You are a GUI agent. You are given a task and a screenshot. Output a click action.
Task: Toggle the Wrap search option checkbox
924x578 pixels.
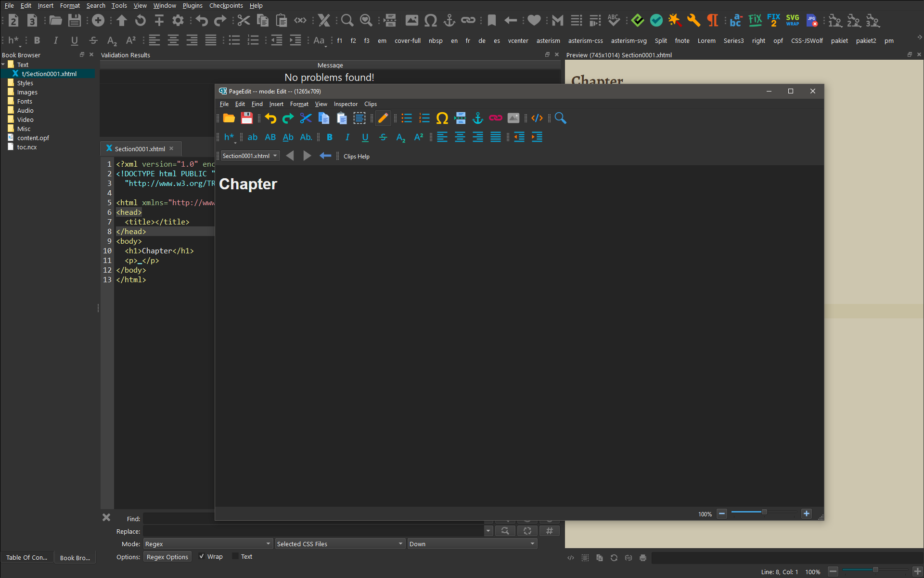point(202,556)
